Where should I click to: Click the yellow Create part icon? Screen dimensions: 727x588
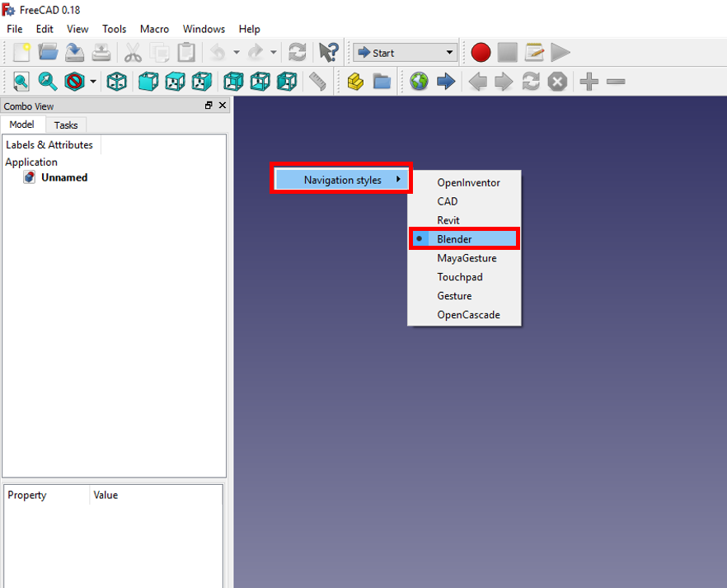[x=355, y=82]
